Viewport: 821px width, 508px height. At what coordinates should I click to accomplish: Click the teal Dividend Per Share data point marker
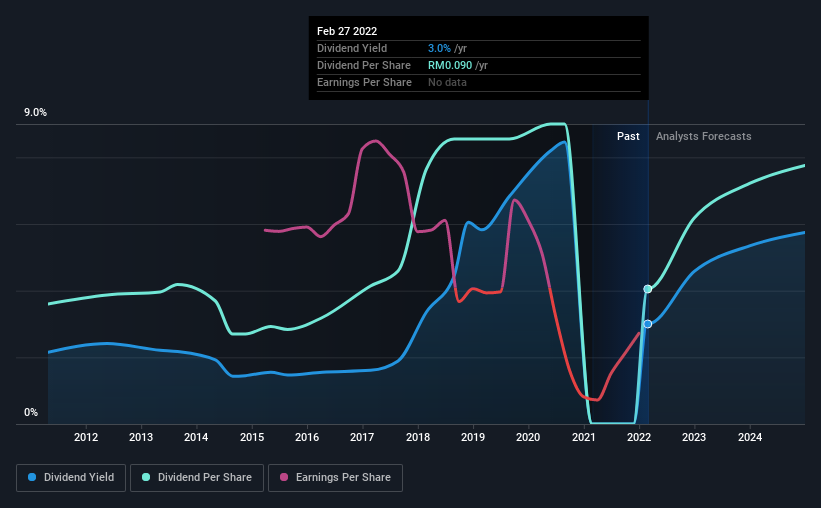(x=648, y=289)
